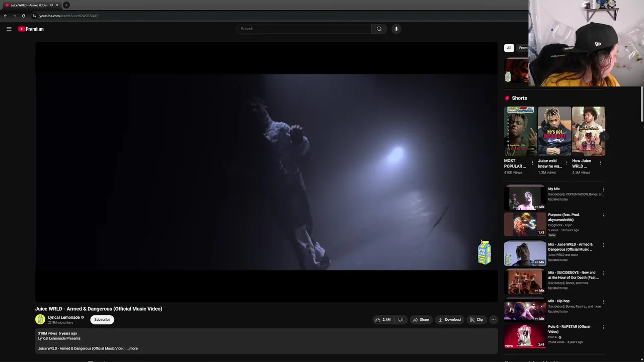Open options menu for My Mix
Viewport: 644px width, 362px height.
pos(603,190)
